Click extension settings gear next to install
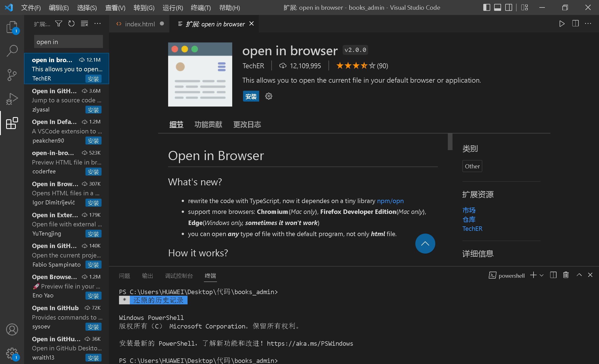The height and width of the screenshot is (364, 599). pyautogui.click(x=269, y=96)
